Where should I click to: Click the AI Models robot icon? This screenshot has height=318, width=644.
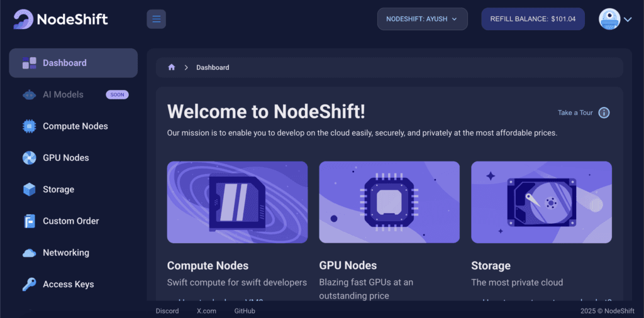tap(29, 95)
